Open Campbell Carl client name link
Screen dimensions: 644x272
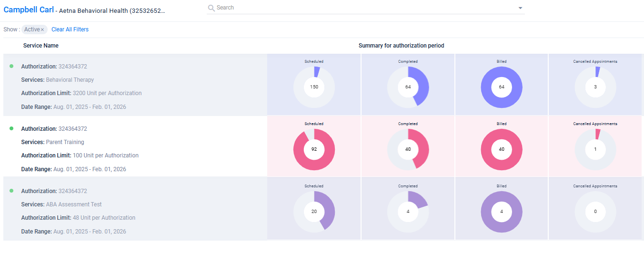[29, 10]
